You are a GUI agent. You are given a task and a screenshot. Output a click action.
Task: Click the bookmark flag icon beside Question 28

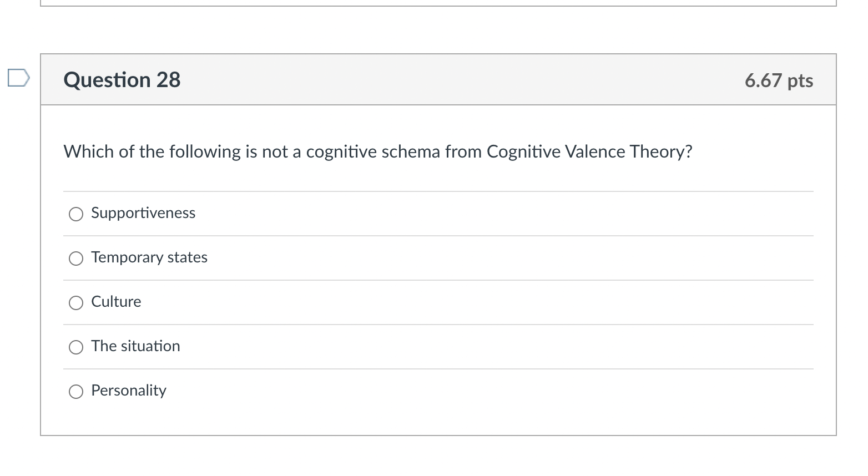click(x=17, y=78)
